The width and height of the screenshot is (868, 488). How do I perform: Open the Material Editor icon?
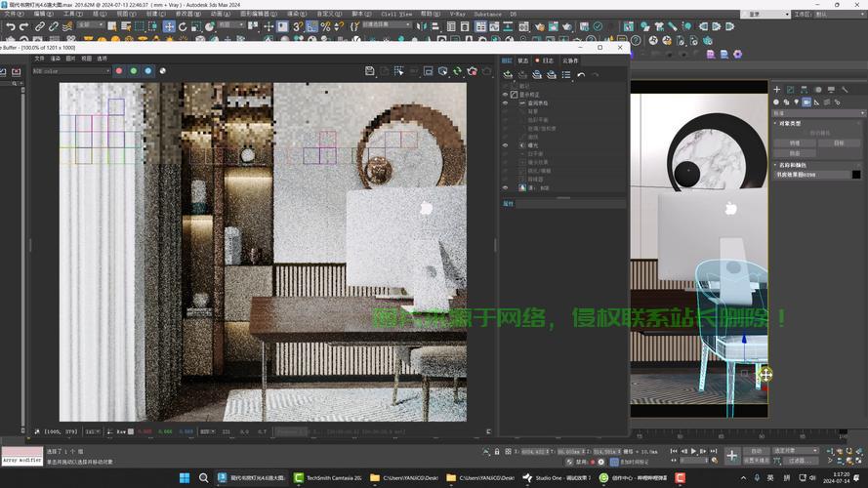point(523,26)
